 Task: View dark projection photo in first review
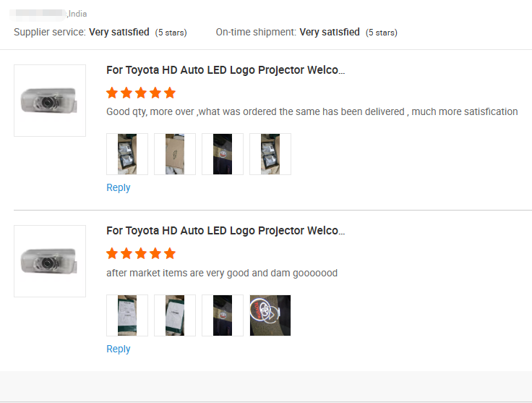click(x=223, y=154)
